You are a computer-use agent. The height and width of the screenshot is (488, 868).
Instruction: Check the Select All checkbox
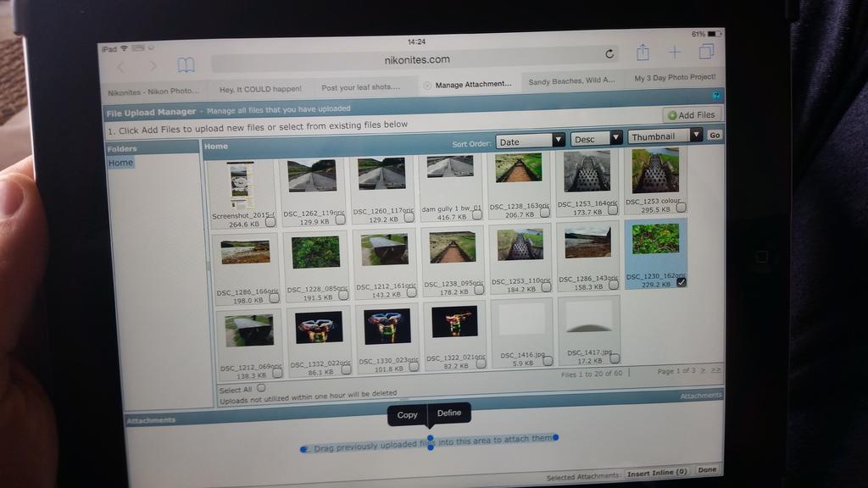point(261,388)
